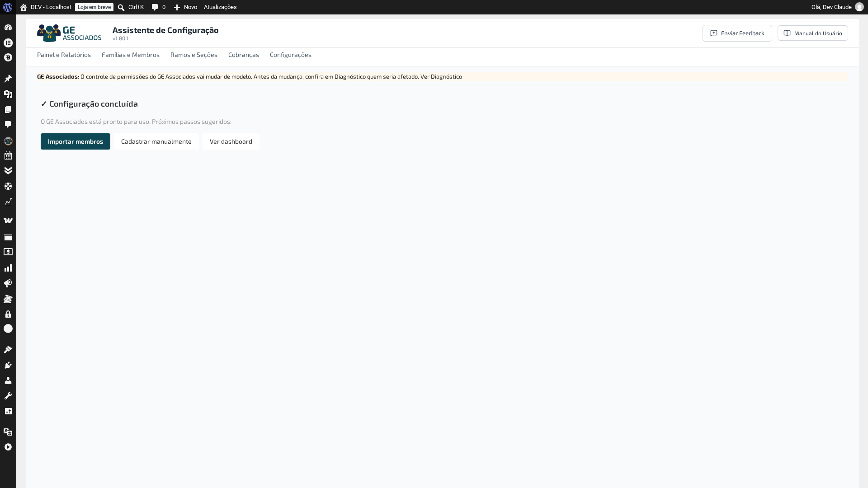Screen dimensions: 868x488
Task: Open the Tools wrench icon in sidebar
Action: click(x=8, y=396)
